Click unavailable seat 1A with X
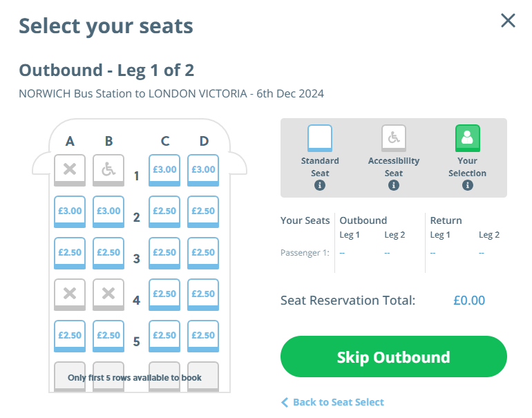The image size is (532, 418). point(70,170)
